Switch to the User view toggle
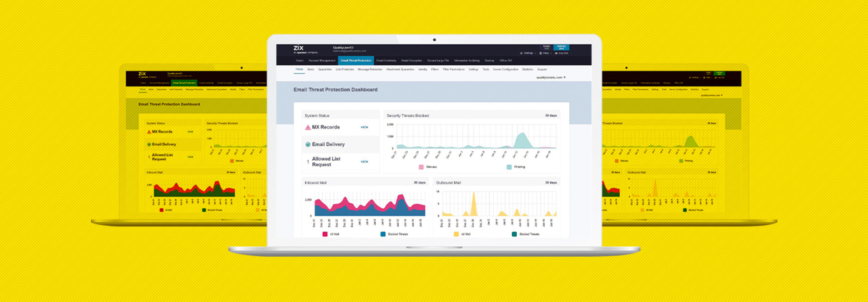The image size is (868, 302). click(x=547, y=47)
